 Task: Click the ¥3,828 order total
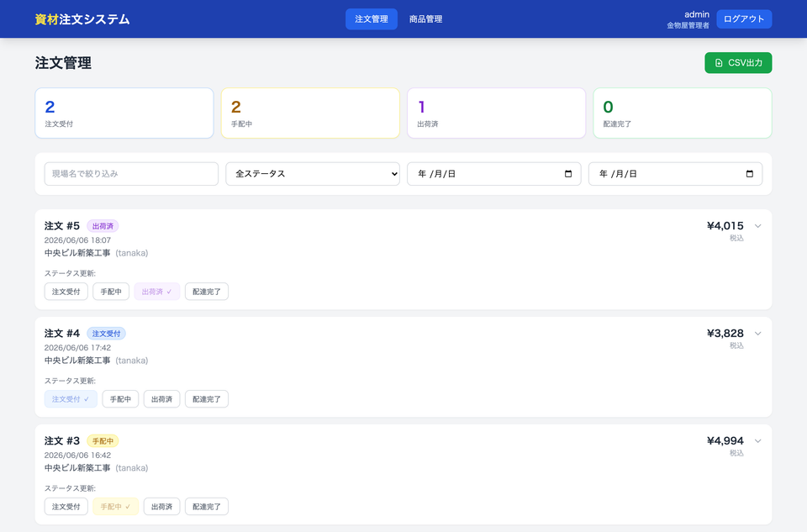coord(725,334)
